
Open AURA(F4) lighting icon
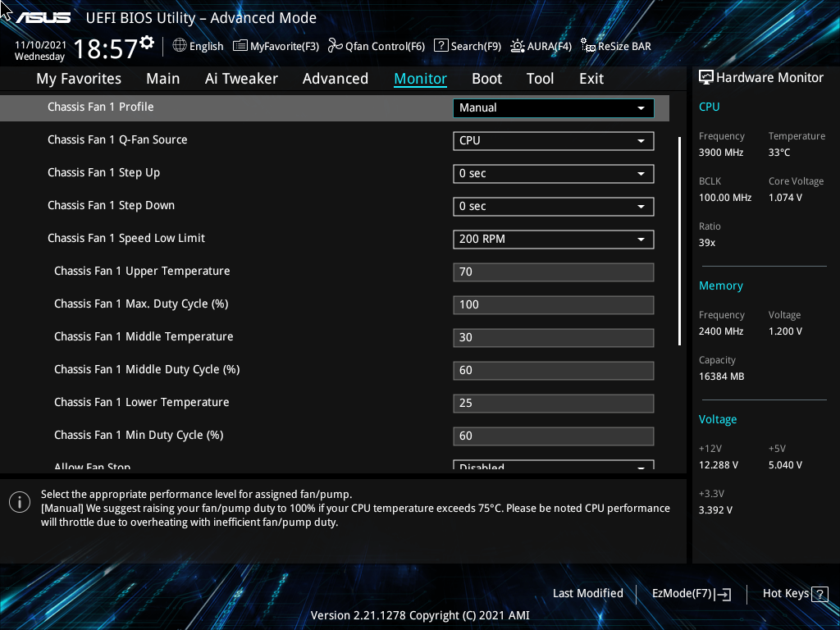tap(518, 46)
